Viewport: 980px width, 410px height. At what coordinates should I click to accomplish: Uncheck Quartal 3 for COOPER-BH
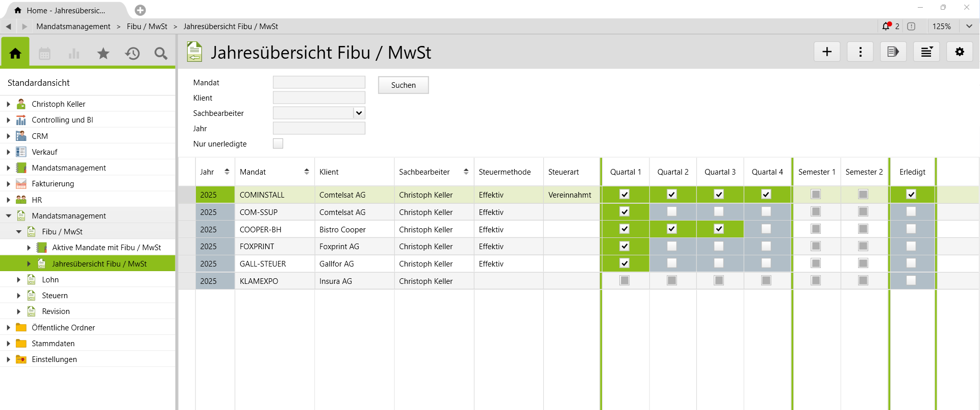pyautogui.click(x=719, y=229)
